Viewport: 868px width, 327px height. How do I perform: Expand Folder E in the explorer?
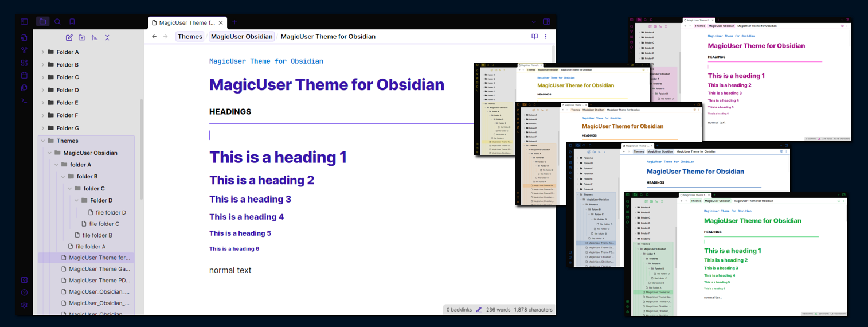click(42, 103)
